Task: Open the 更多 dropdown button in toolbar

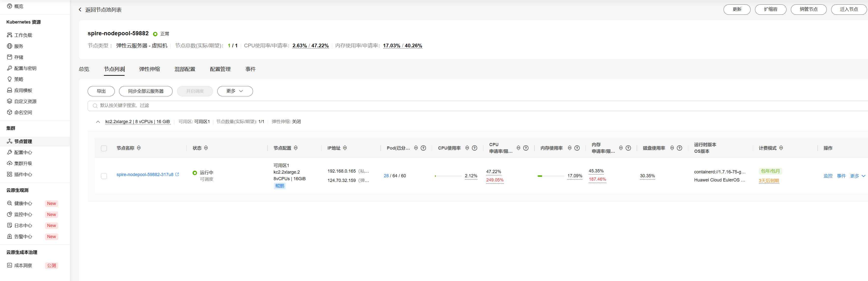Action: pyautogui.click(x=235, y=91)
